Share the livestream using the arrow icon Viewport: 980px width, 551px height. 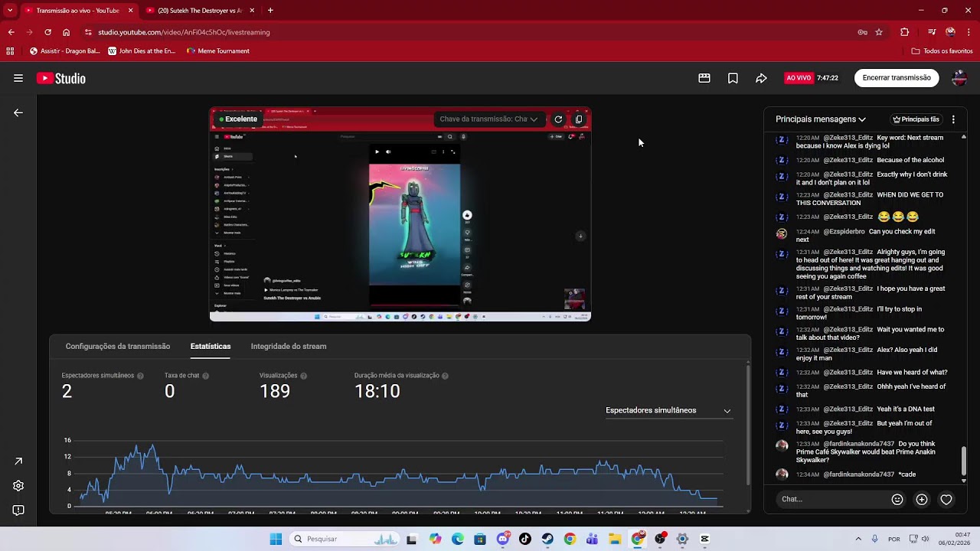(x=761, y=78)
